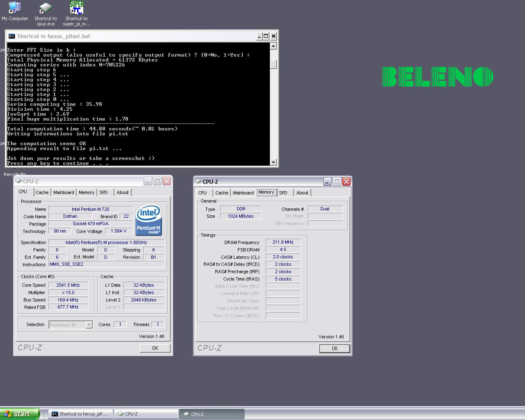Click the CAS# Latency value 2.0 clocks

click(x=283, y=257)
